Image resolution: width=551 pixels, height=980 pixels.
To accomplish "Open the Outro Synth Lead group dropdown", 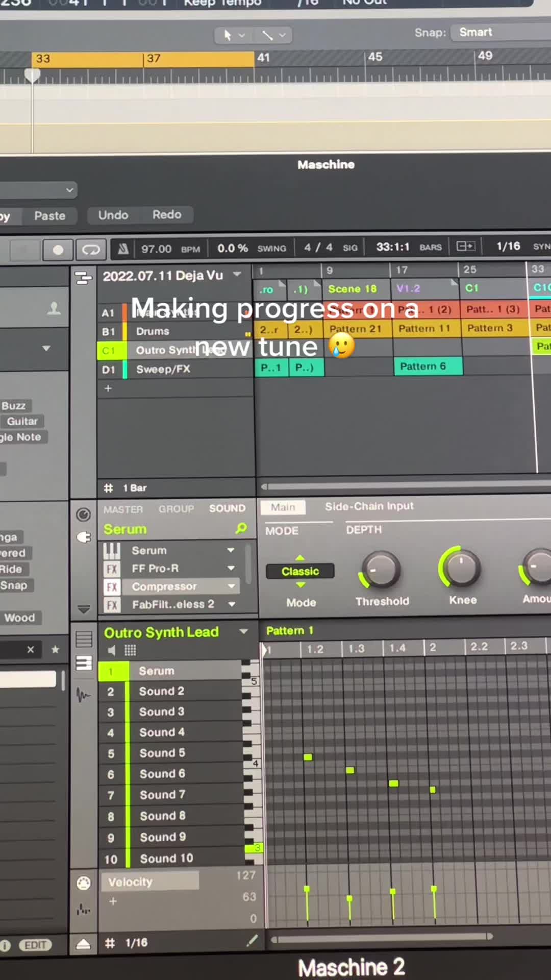I will coord(243,632).
